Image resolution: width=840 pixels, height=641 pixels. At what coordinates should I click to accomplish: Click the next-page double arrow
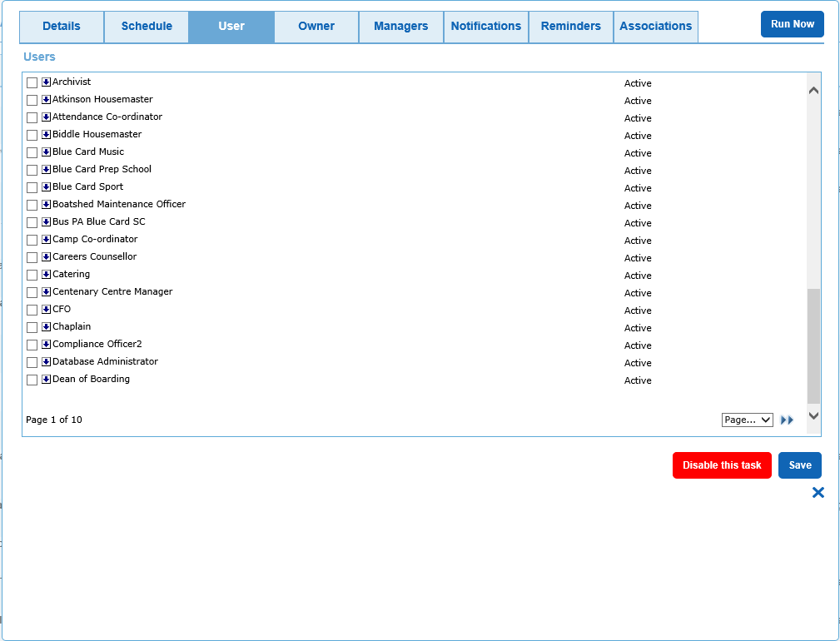[x=787, y=420]
